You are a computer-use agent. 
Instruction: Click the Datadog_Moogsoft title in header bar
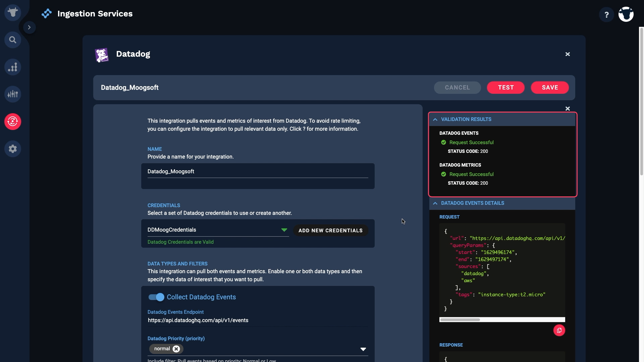point(129,87)
